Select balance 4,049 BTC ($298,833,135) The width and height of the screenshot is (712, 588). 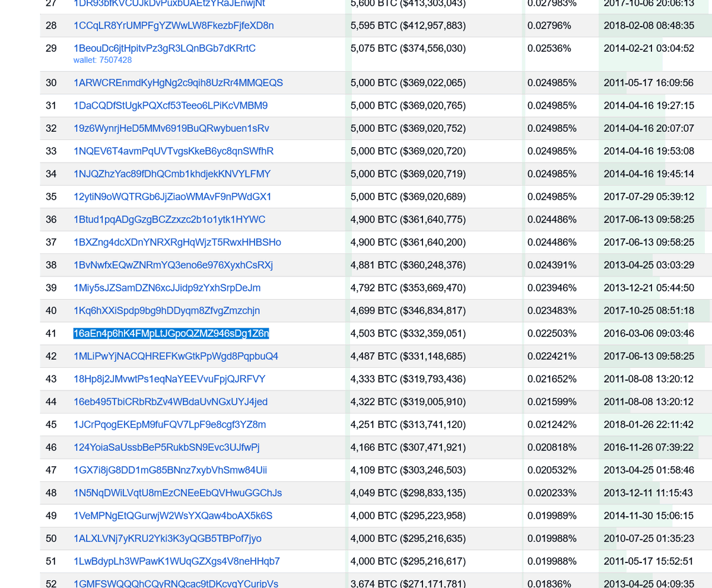point(408,492)
